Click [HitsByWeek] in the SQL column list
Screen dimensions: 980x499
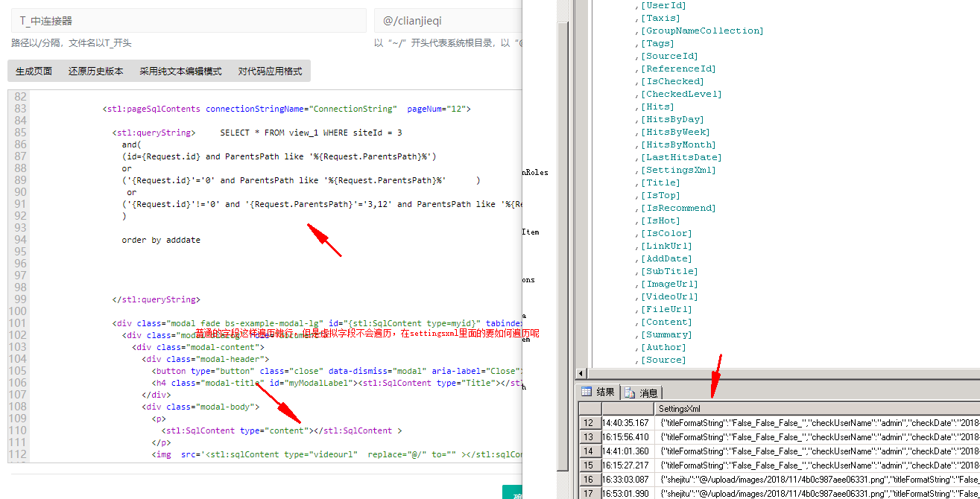point(675,132)
